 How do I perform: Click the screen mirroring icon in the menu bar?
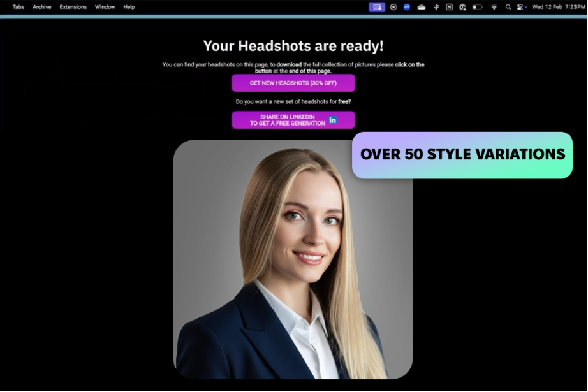[377, 6]
